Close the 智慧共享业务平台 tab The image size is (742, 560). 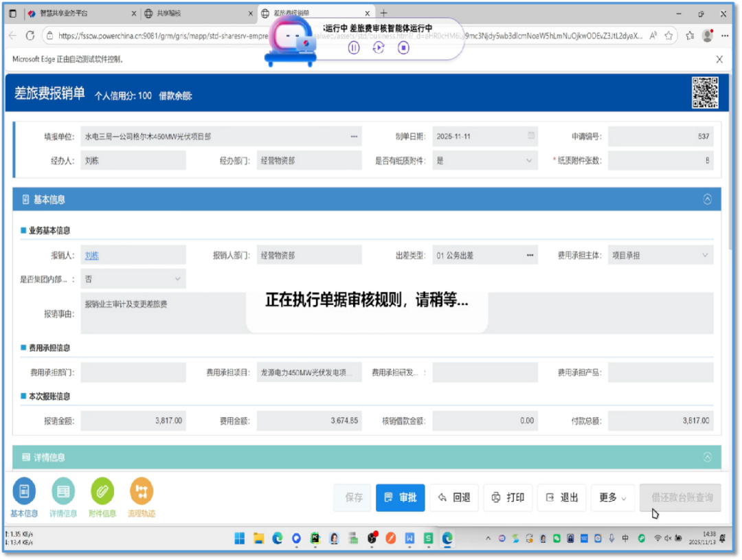coord(133,13)
